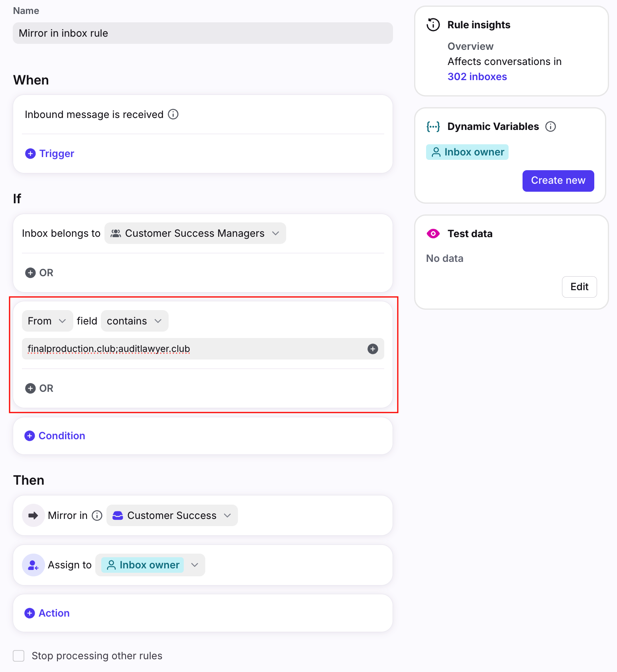The width and height of the screenshot is (617, 672).
Task: Click the rule Name input field
Action: click(202, 33)
